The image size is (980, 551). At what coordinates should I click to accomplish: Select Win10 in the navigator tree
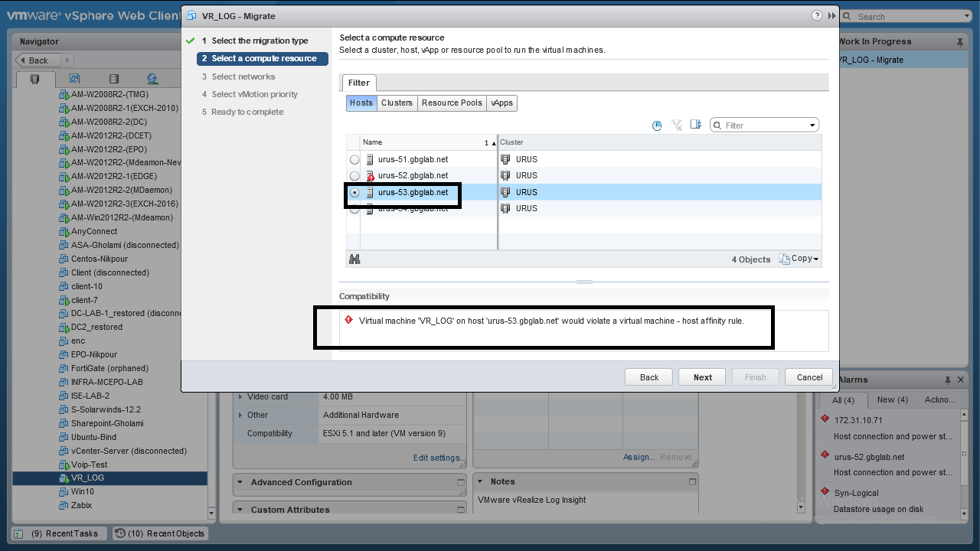click(83, 491)
